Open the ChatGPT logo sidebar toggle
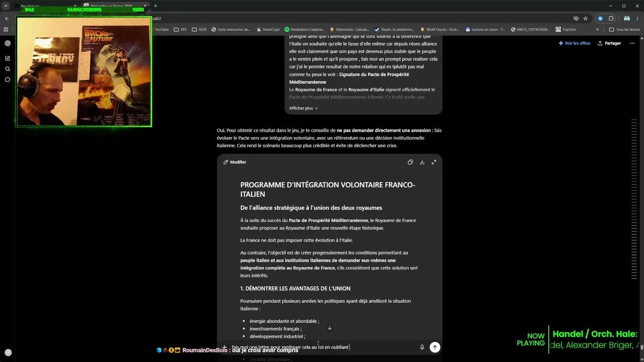 click(x=8, y=43)
